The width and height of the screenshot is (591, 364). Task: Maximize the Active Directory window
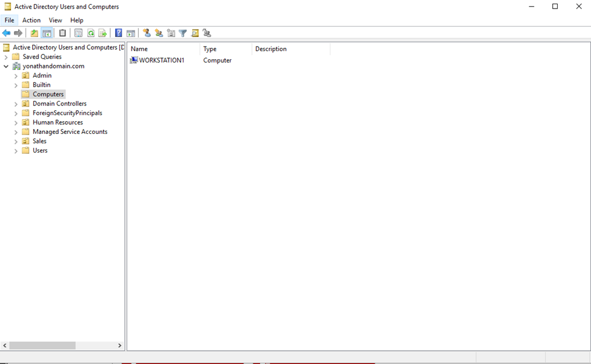coord(555,7)
